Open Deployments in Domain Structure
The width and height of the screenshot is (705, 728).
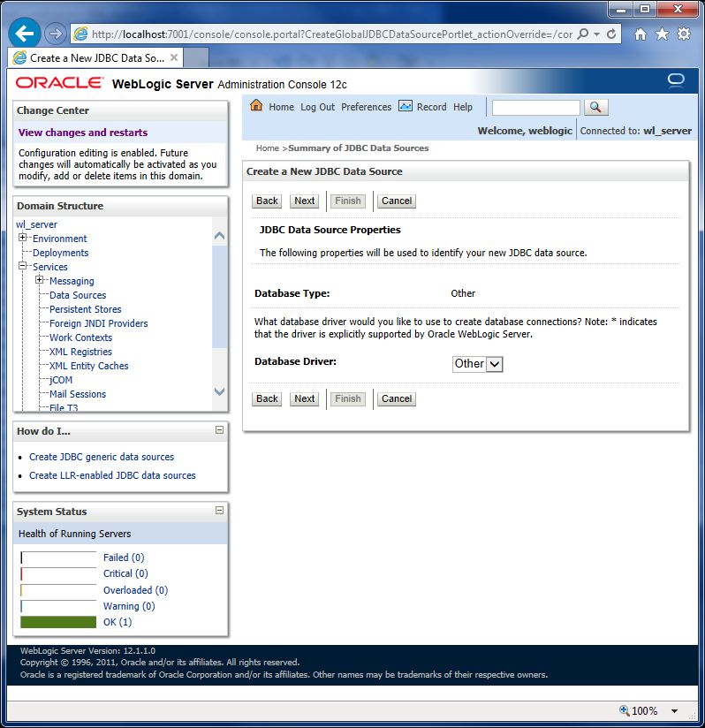(60, 253)
